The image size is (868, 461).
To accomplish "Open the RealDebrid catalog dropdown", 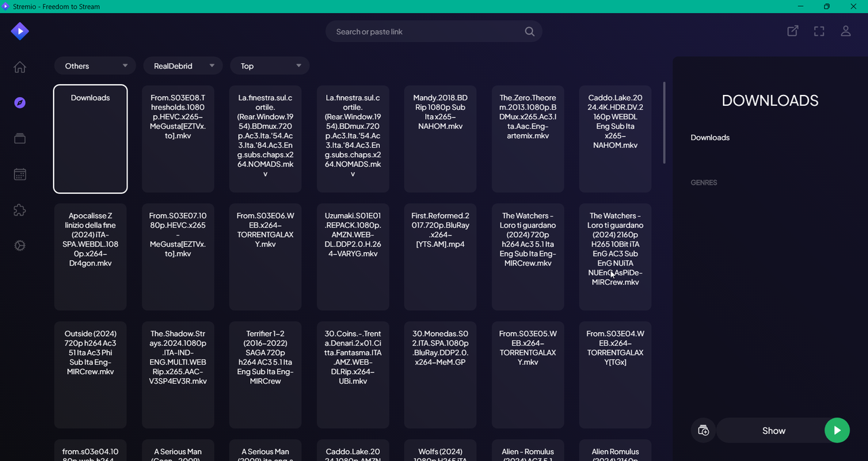I will pyautogui.click(x=183, y=66).
